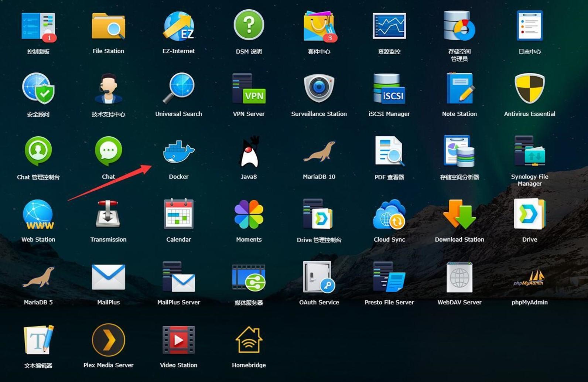Launch the Moments photo app

point(249,214)
